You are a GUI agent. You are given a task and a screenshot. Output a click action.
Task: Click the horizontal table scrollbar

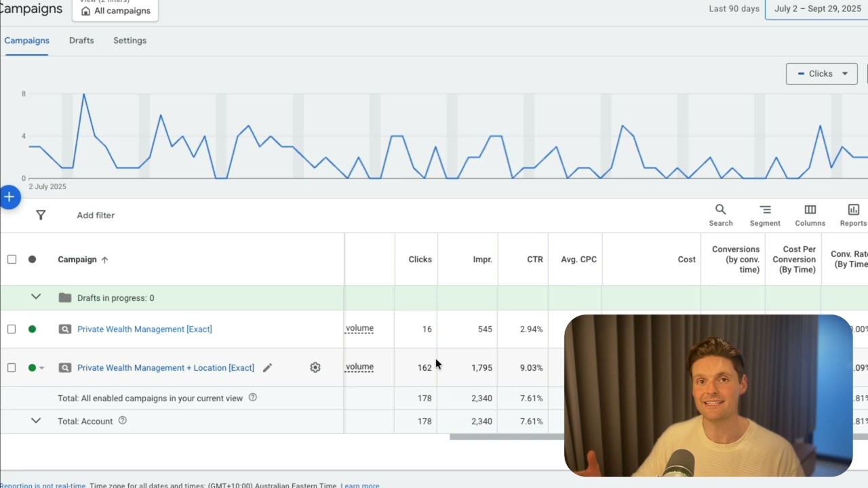coord(506,436)
